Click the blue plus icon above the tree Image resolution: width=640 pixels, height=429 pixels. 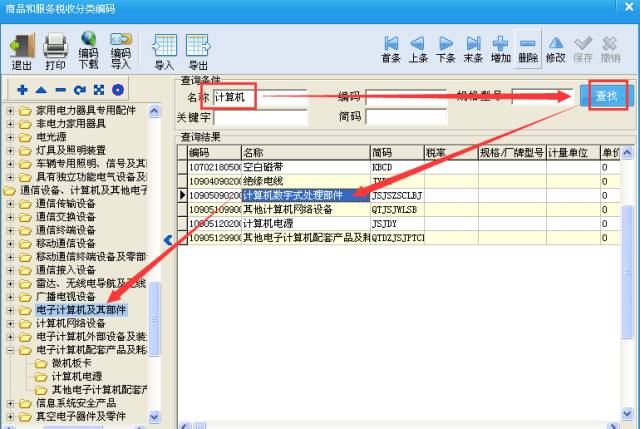point(22,90)
